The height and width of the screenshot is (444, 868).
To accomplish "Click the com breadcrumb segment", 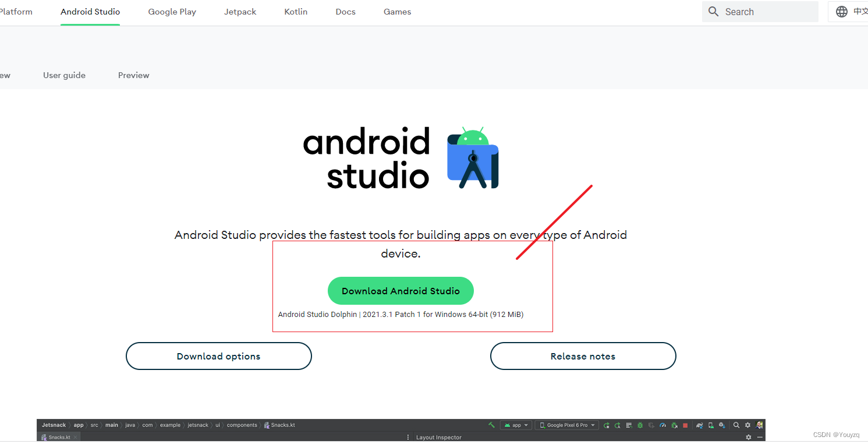I will click(147, 425).
